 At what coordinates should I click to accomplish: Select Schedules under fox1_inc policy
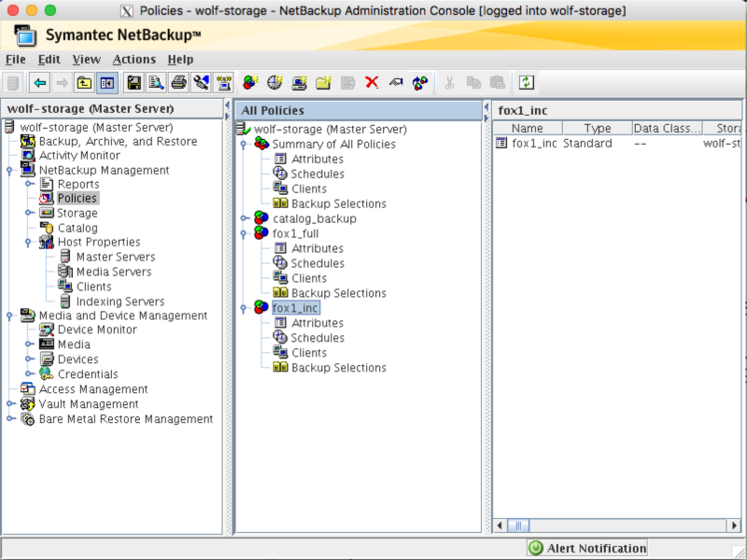(x=317, y=338)
